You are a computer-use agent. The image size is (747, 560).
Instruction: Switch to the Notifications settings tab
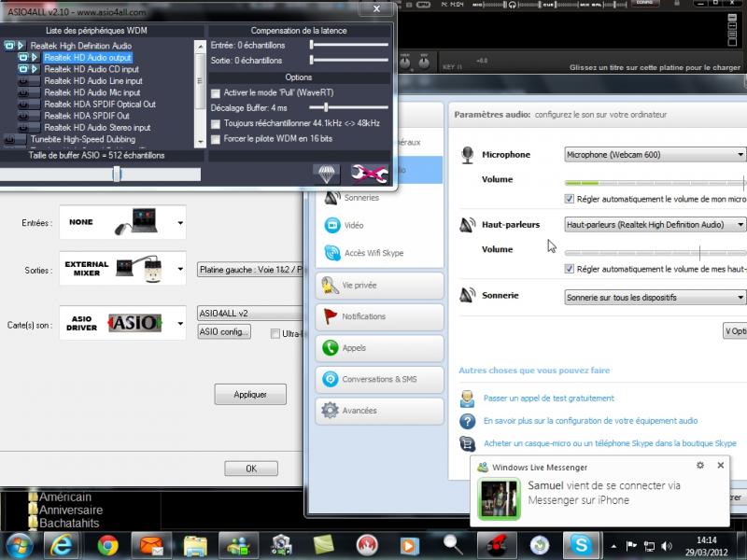click(380, 316)
